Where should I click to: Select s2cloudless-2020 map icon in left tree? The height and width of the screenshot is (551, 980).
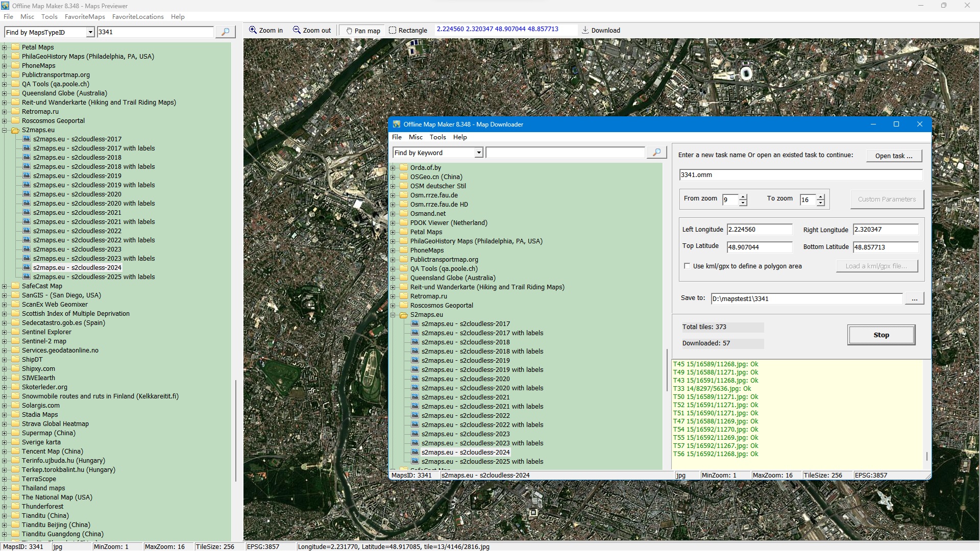(27, 194)
